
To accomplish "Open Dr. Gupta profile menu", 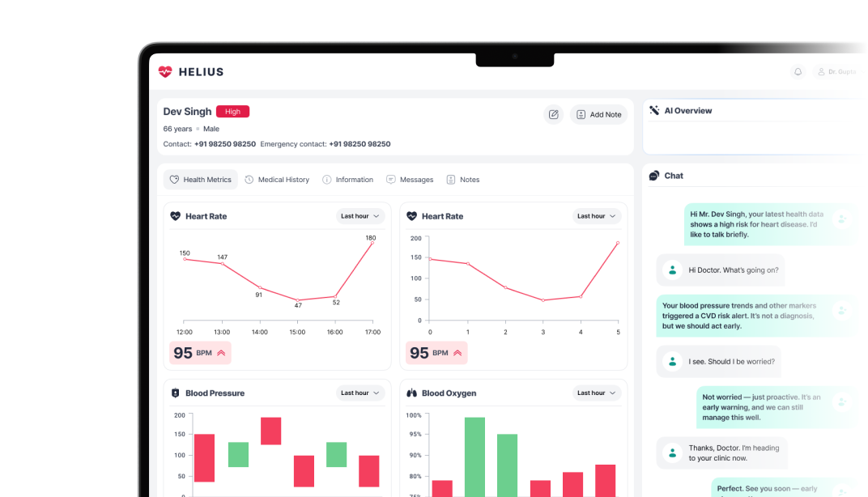I will point(836,72).
